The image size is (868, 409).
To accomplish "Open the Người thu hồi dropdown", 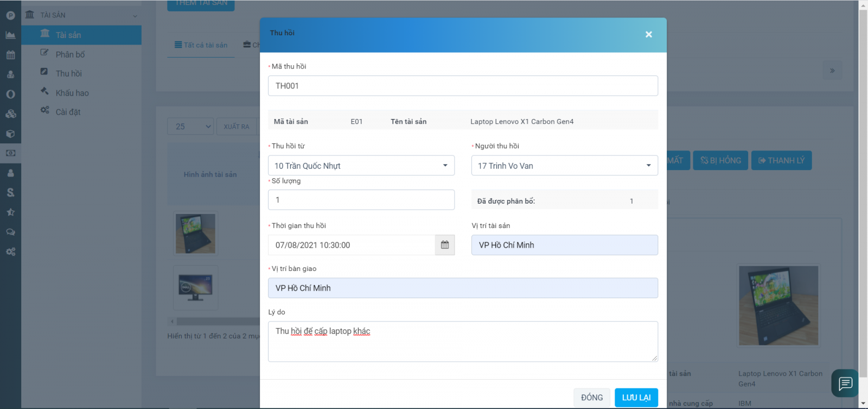I will [x=564, y=166].
